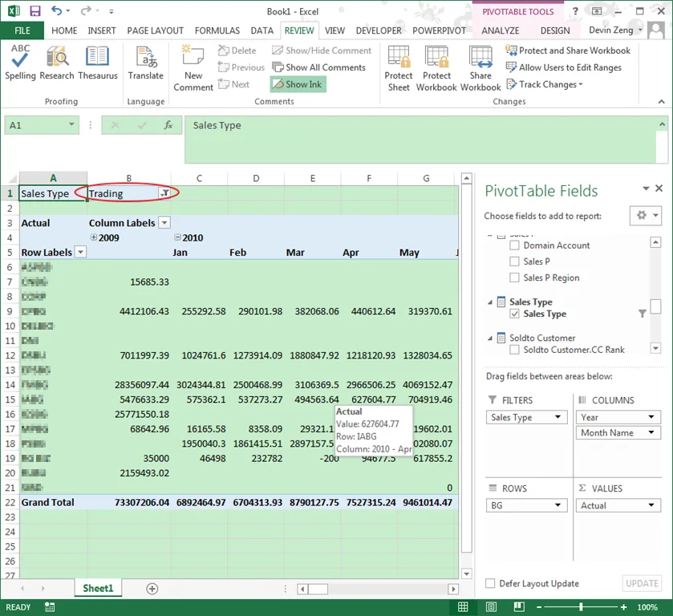Click Allow Users to Edit Ranges
This screenshot has width=673, height=616.
coord(564,67)
